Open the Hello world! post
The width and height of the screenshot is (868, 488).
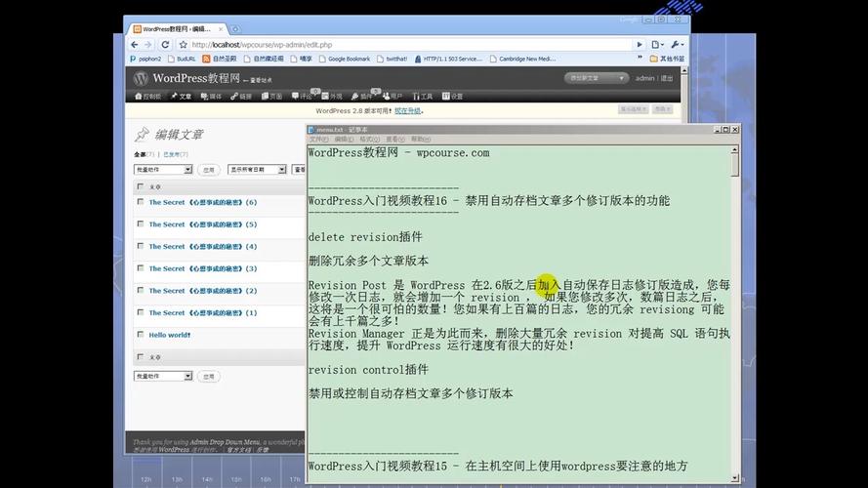pyautogui.click(x=169, y=336)
